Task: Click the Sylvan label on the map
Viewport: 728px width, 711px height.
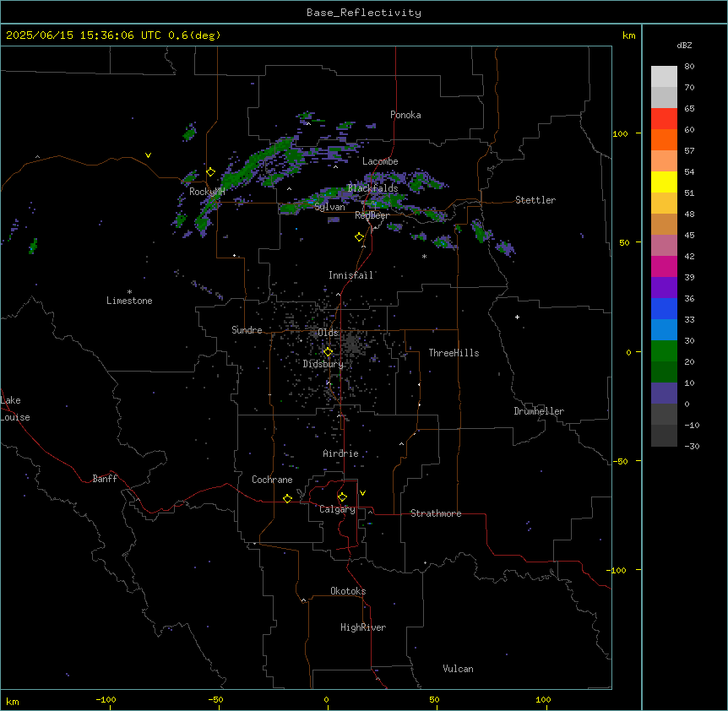Action: [329, 207]
